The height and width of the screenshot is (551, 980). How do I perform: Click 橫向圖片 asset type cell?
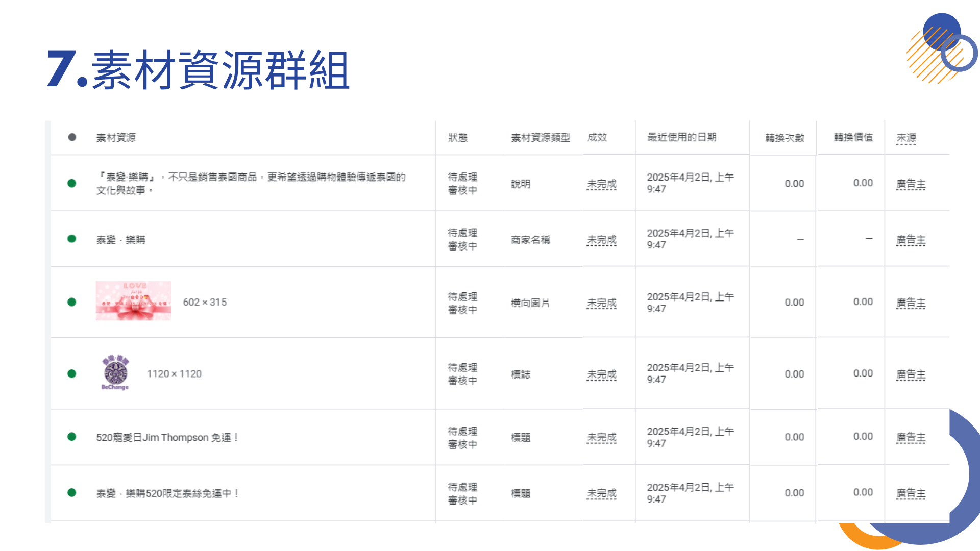tap(530, 303)
